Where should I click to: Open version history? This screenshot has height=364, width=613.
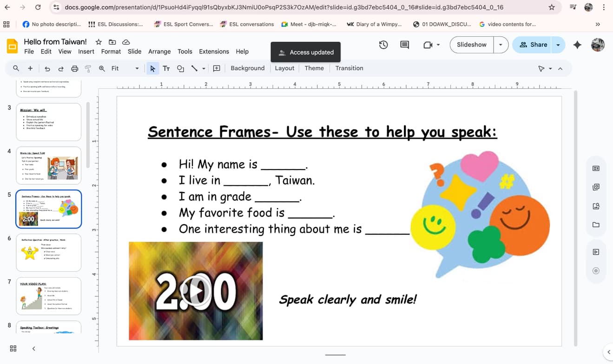pyautogui.click(x=382, y=45)
